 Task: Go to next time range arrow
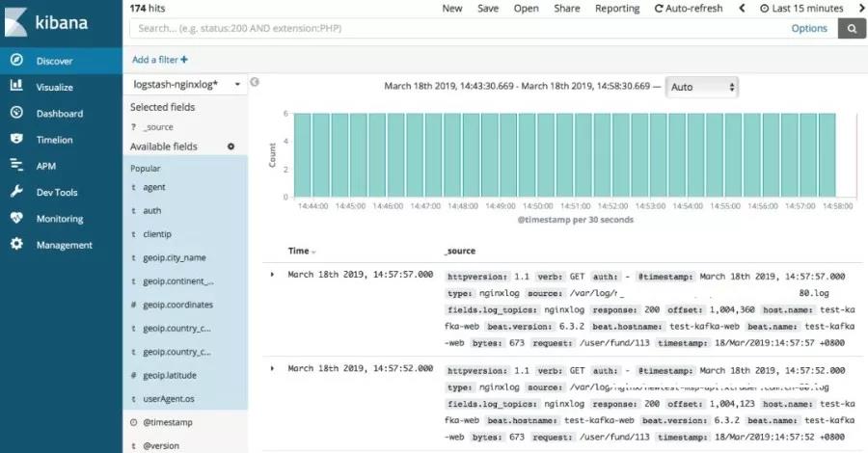861,9
